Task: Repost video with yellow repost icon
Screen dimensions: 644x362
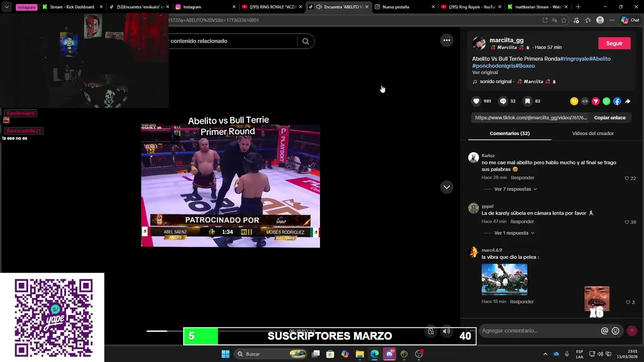Action: click(574, 101)
